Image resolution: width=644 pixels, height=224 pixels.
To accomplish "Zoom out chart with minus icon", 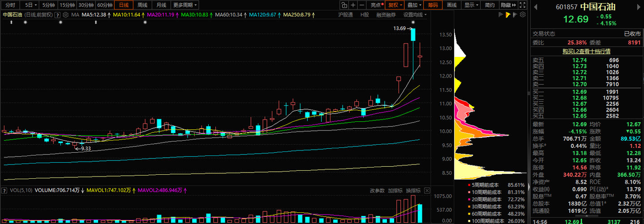I will (x=362, y=5).
